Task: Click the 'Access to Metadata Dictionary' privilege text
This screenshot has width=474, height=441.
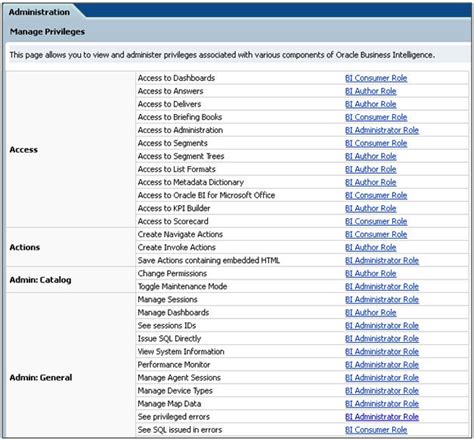Action: click(191, 182)
